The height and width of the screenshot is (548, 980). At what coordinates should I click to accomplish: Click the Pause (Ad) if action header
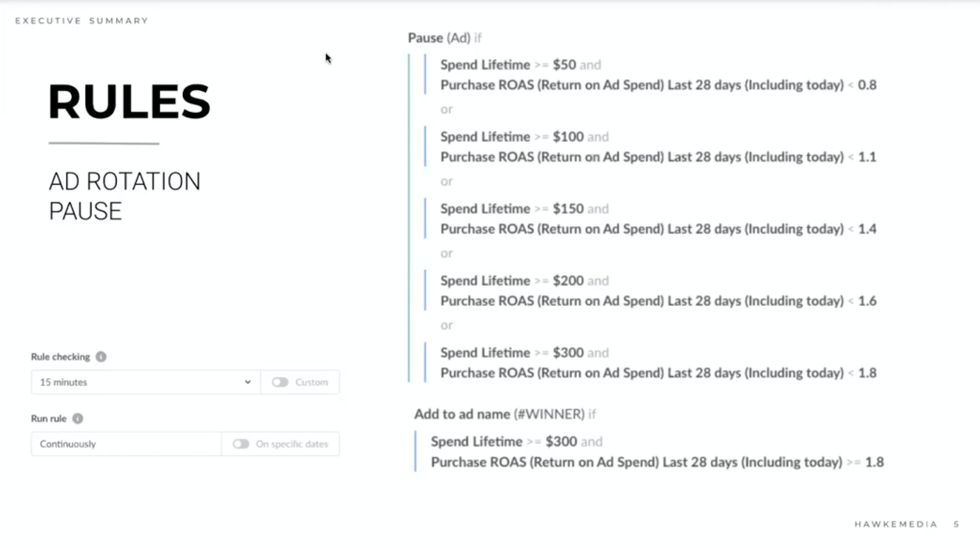(x=444, y=37)
